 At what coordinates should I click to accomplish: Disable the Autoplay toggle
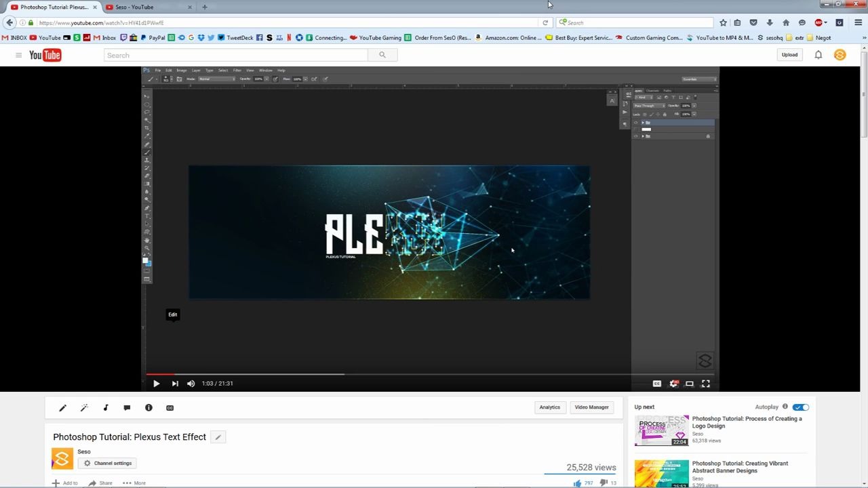coord(800,407)
